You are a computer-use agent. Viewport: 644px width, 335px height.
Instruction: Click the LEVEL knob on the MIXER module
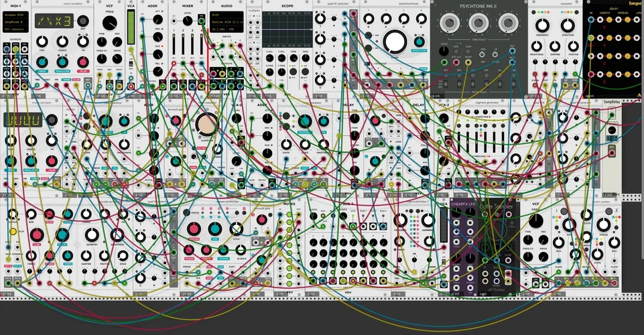[x=188, y=21]
